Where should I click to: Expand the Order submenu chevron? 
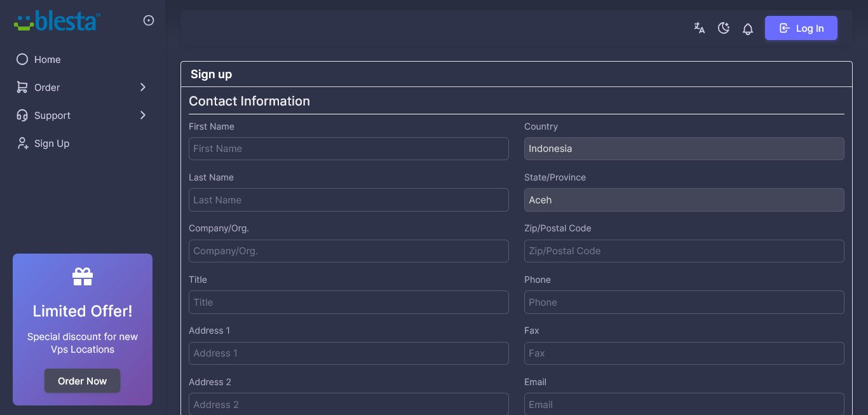tap(143, 88)
